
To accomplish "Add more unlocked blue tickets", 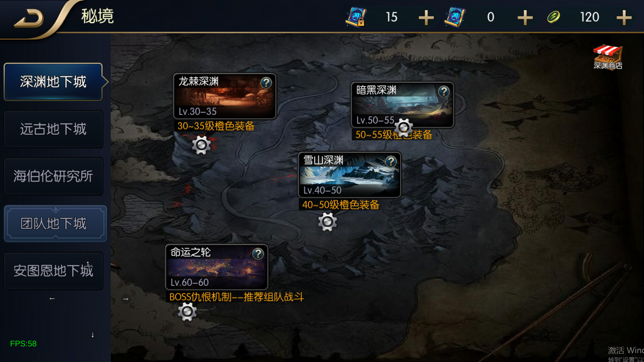I will point(525,17).
